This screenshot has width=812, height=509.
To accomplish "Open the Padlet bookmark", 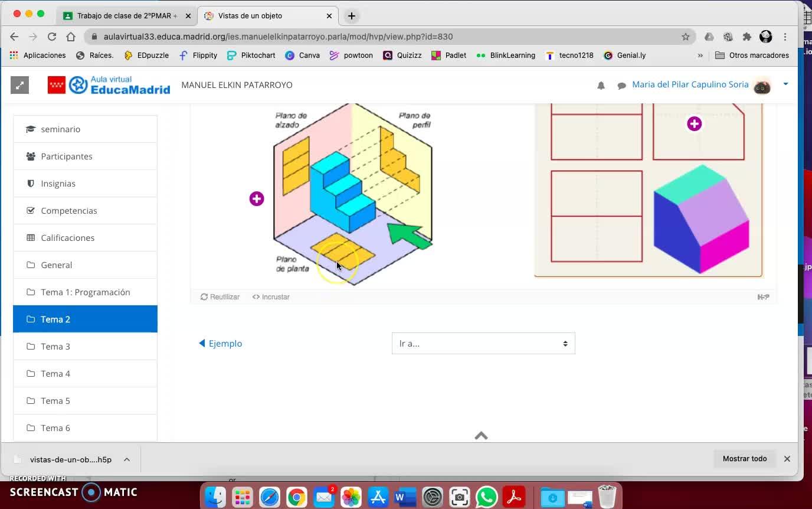I will 449,56.
